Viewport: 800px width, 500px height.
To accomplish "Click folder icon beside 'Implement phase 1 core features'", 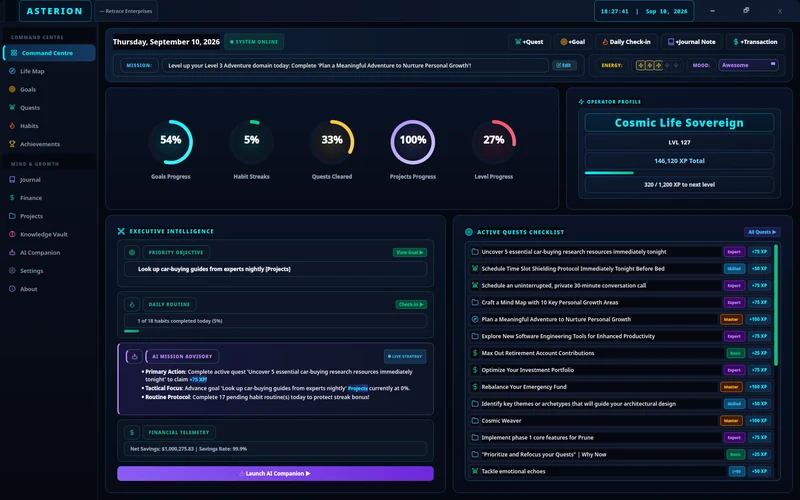I will click(x=475, y=437).
